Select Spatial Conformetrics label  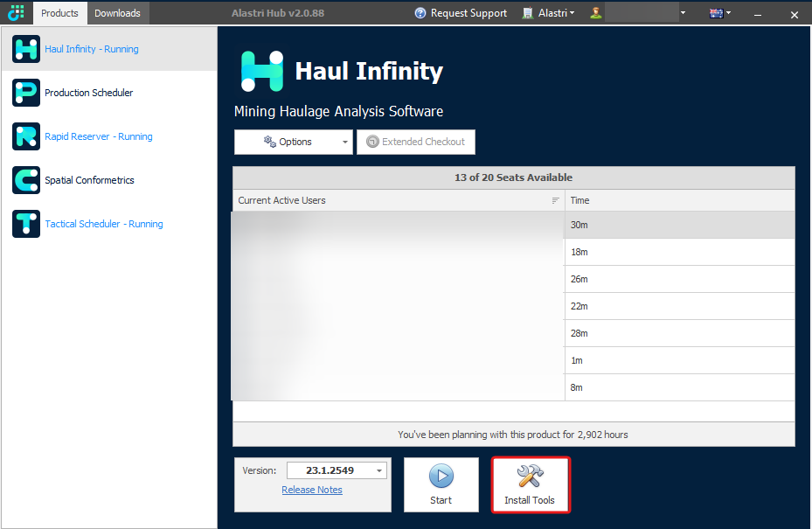coord(89,180)
